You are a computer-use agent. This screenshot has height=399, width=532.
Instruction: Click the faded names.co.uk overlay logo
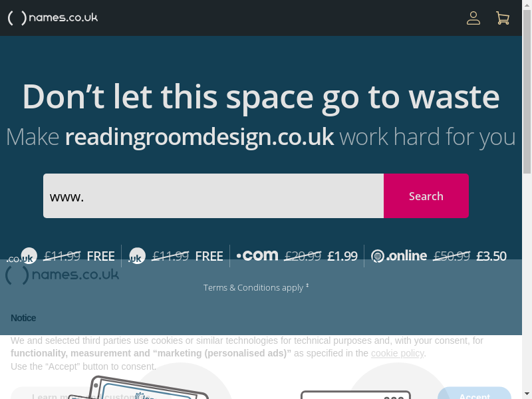pos(62,275)
